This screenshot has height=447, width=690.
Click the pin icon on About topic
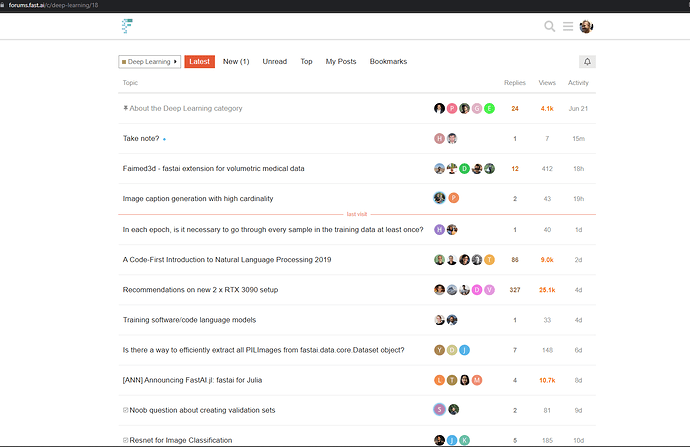point(125,108)
